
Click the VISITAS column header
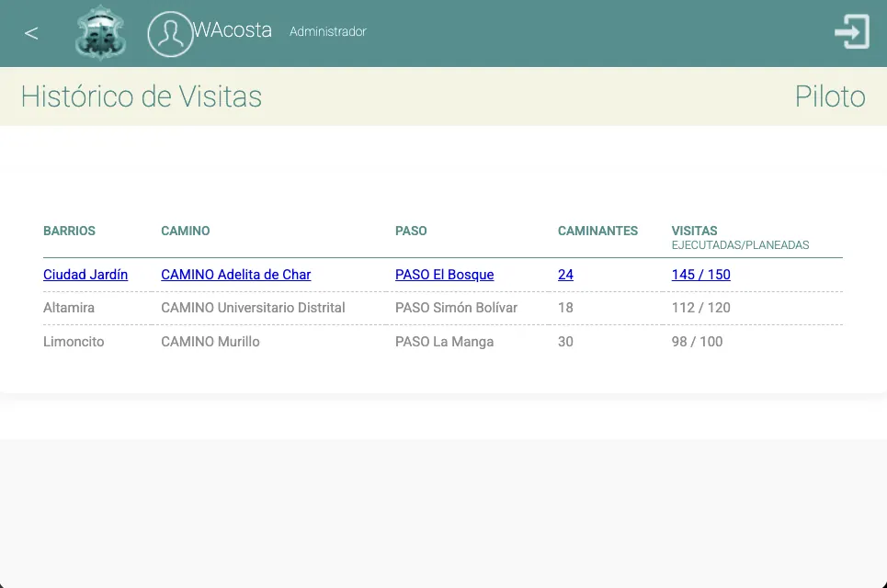pos(695,231)
